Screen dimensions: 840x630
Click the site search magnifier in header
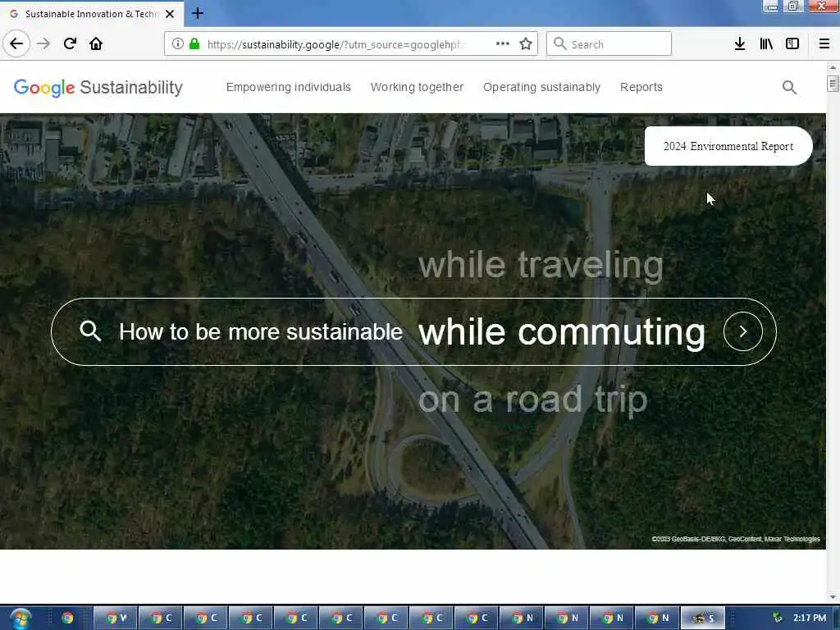[x=789, y=87]
